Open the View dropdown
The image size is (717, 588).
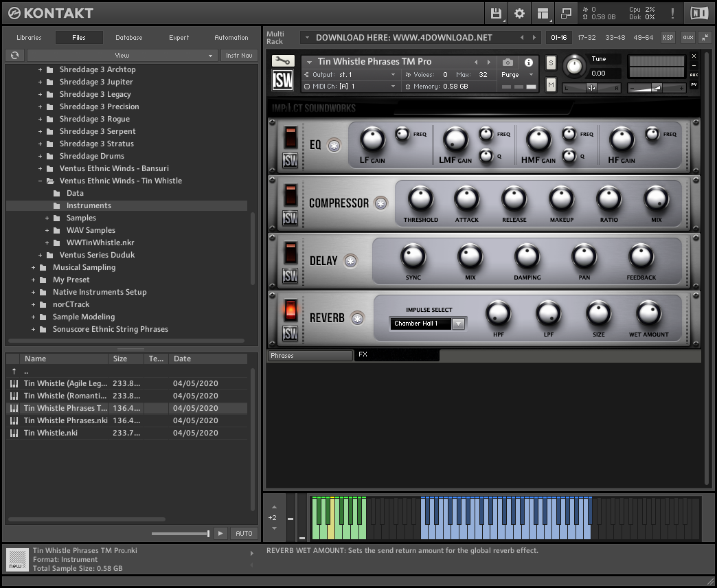click(x=122, y=56)
